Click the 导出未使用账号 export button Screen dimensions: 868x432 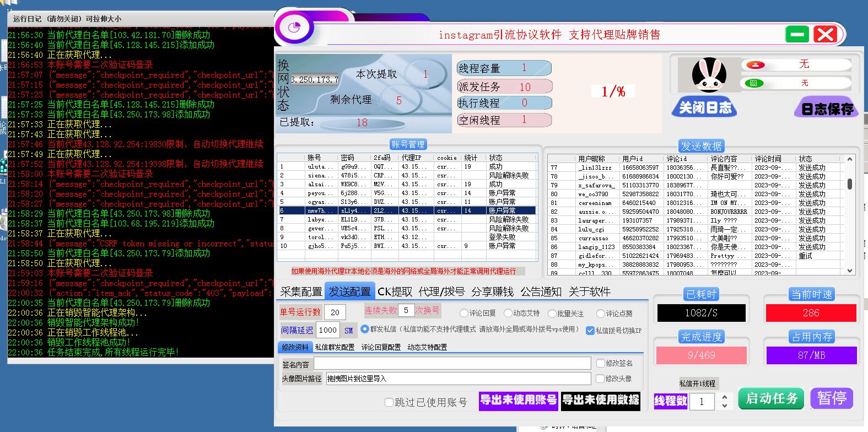pos(518,400)
